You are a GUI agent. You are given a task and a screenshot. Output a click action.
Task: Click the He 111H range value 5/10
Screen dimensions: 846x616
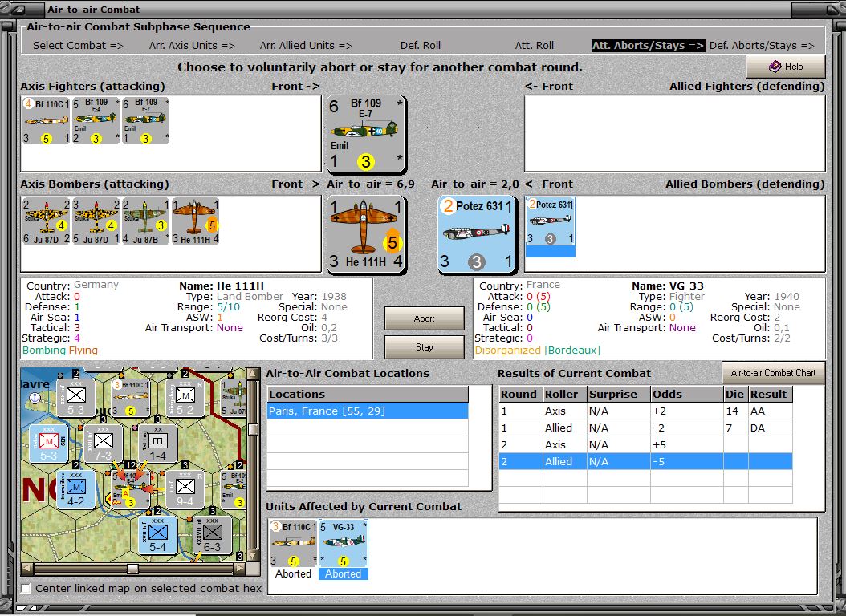coord(228,306)
